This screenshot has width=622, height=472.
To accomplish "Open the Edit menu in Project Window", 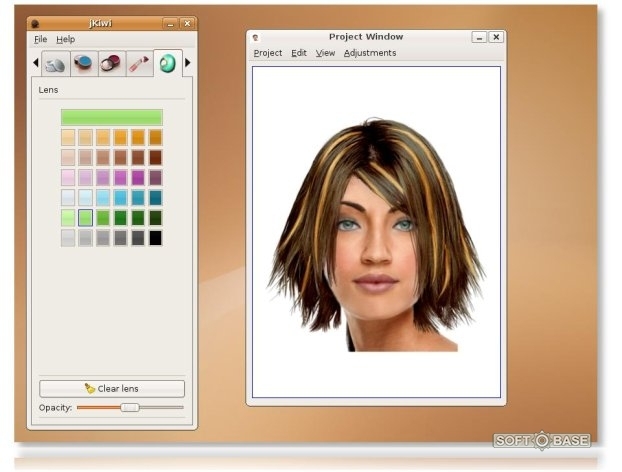I will (299, 53).
